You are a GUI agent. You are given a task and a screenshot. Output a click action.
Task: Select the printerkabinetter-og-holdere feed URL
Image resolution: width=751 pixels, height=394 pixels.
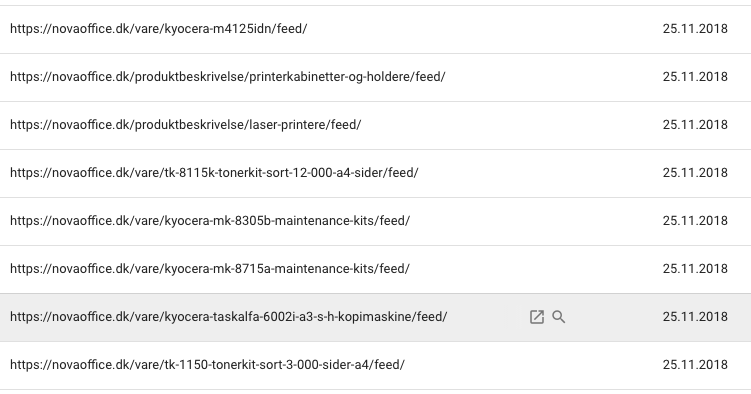[228, 77]
